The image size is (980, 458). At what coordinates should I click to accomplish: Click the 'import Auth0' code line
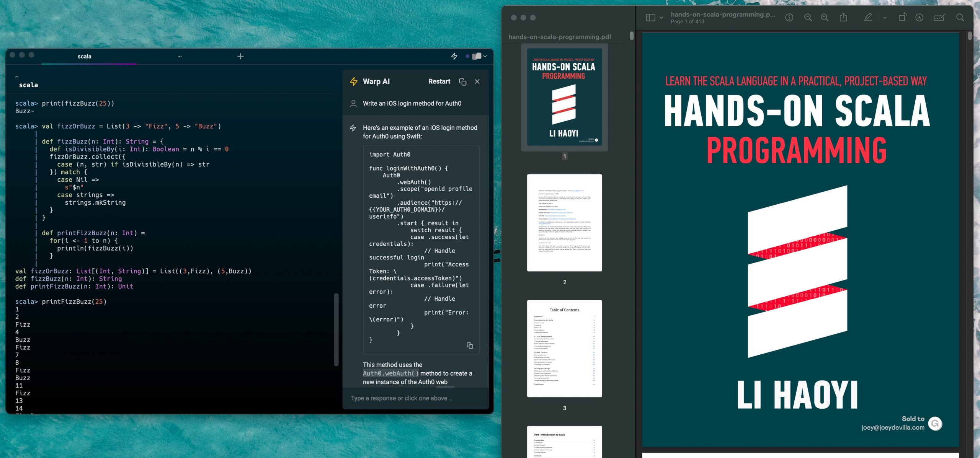(x=390, y=155)
